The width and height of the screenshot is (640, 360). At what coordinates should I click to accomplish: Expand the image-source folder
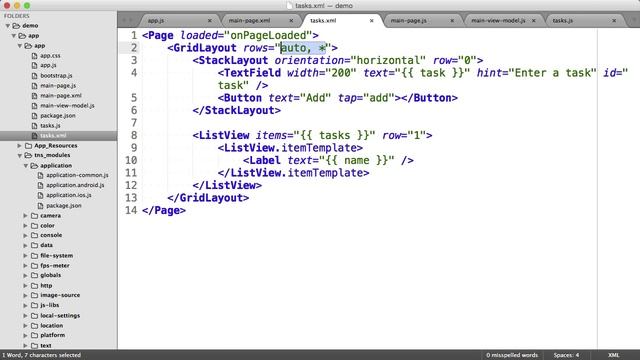(25, 295)
